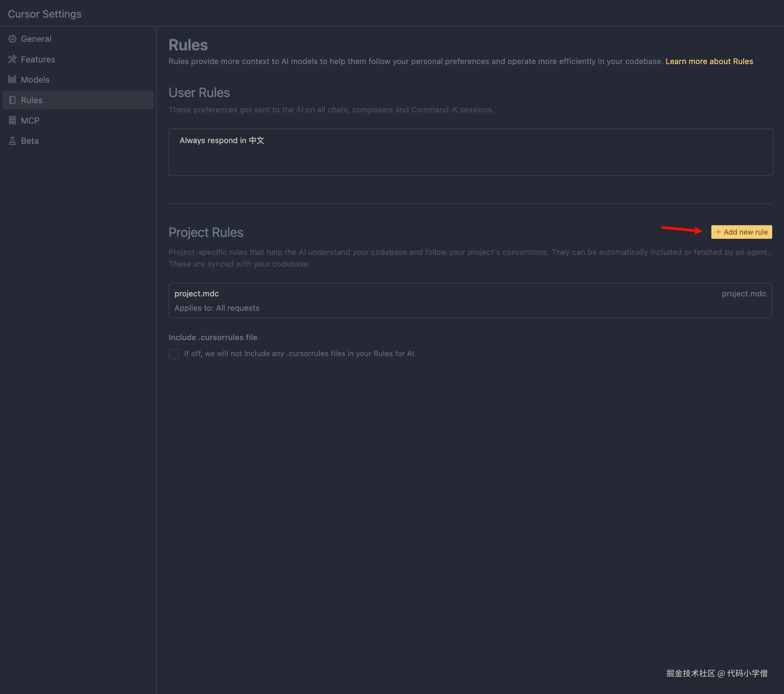Click the Rules book icon
784x694 pixels.
coord(12,100)
